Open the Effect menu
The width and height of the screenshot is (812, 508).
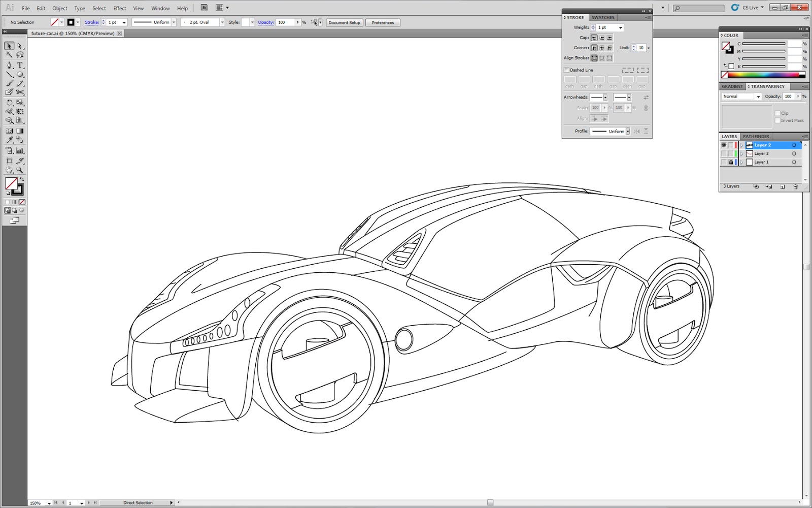(x=119, y=8)
